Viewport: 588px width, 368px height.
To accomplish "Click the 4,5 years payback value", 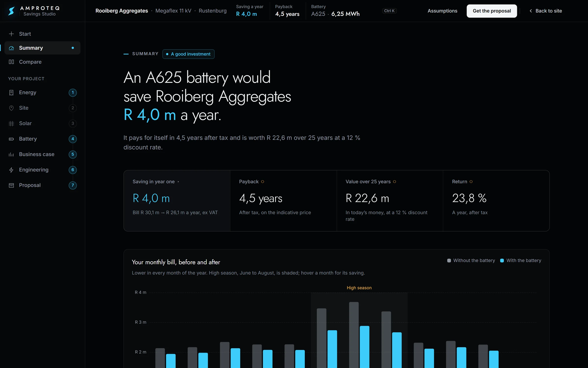I will point(261,198).
